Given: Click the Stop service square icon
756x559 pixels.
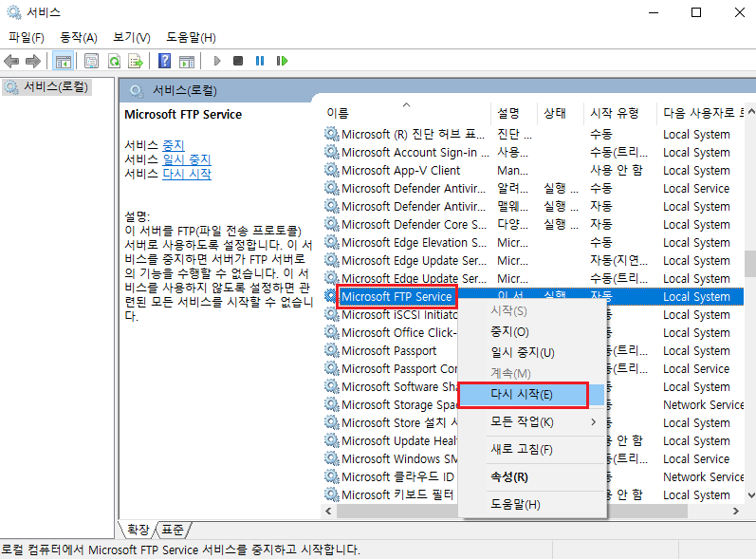Looking at the screenshot, I should click(x=238, y=61).
